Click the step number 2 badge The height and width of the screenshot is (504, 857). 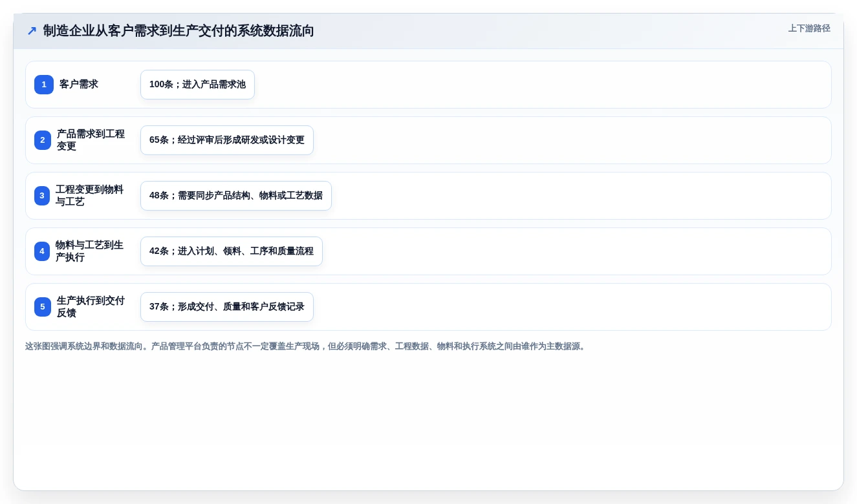43,140
